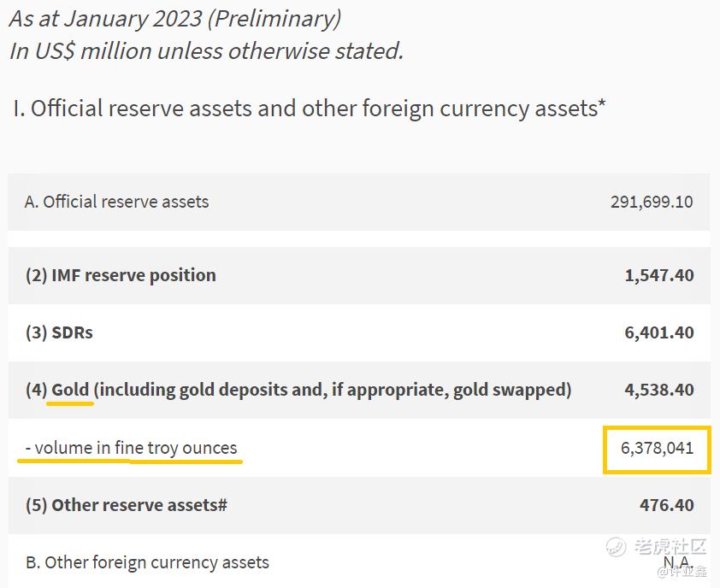Select the '(5) Other reserve assets#' row
Viewport: 720px width, 588px height.
tap(127, 505)
